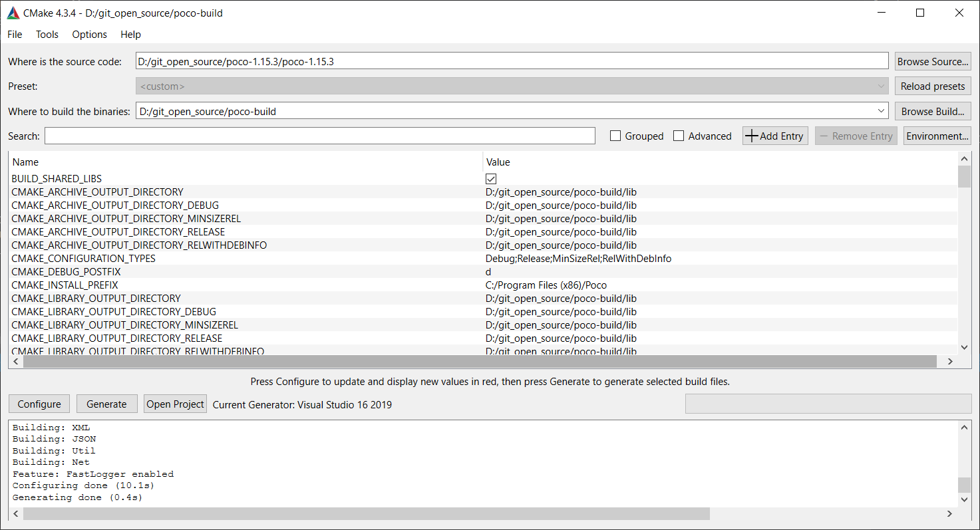This screenshot has width=980, height=530.
Task: Click the variable list vertical scrollbar thumb
Action: 964,177
